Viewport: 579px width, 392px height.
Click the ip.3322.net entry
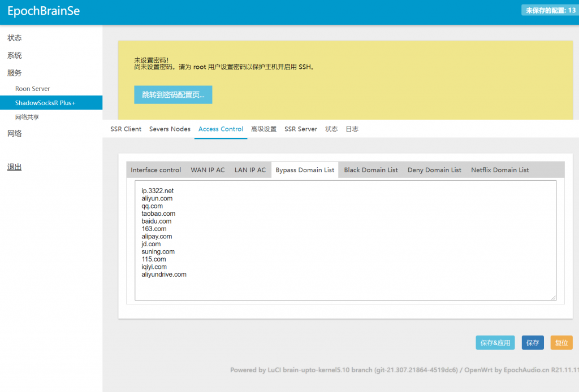(x=157, y=191)
